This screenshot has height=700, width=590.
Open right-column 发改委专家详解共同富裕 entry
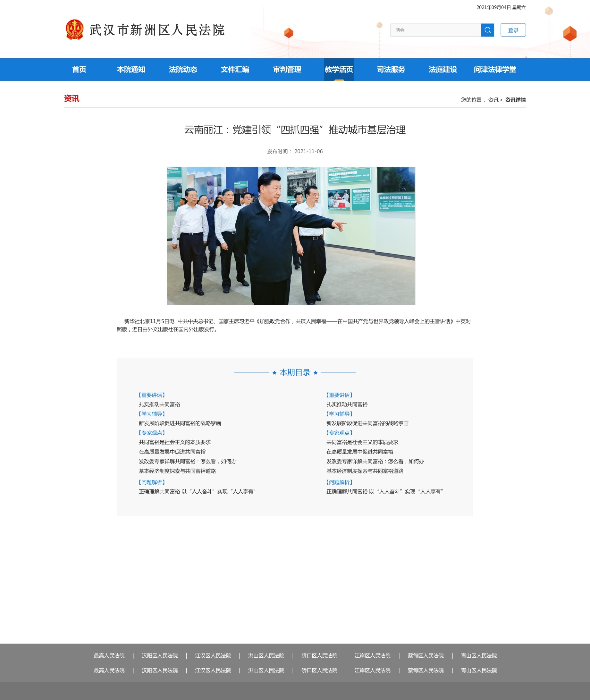[x=375, y=461]
